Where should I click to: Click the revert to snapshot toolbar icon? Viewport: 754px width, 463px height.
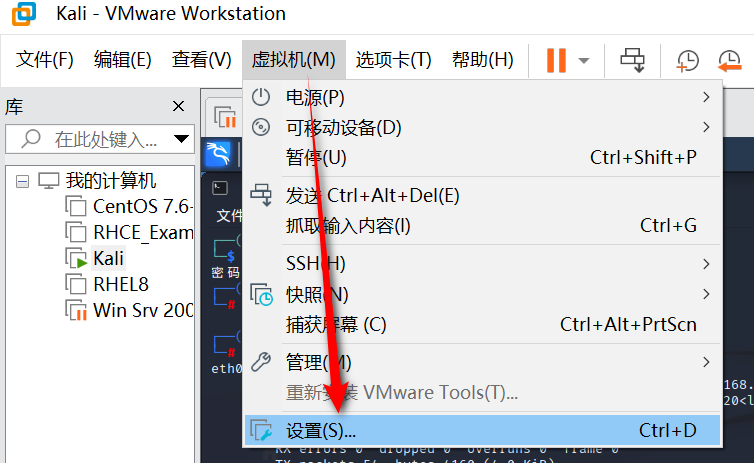click(729, 61)
